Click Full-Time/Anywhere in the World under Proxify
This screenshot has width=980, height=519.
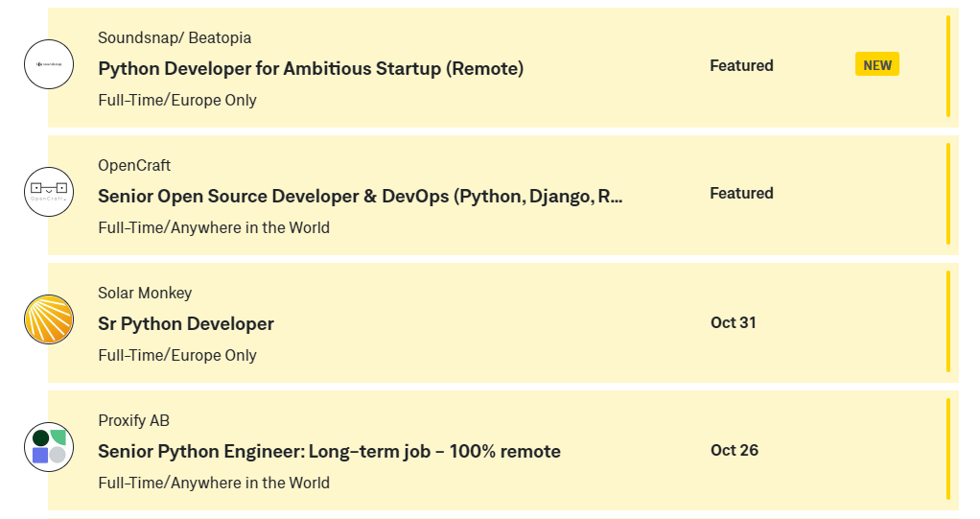(213, 483)
